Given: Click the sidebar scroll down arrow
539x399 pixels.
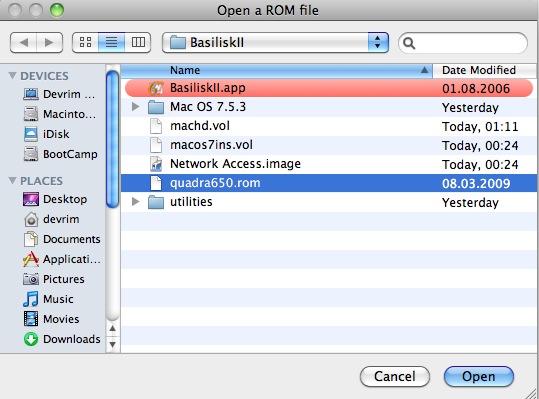Looking at the screenshot, I should [112, 344].
